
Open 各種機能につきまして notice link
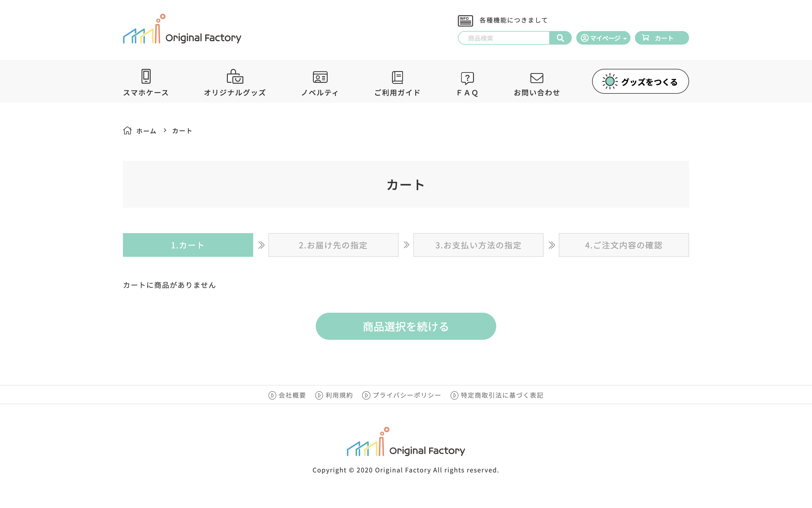[513, 21]
